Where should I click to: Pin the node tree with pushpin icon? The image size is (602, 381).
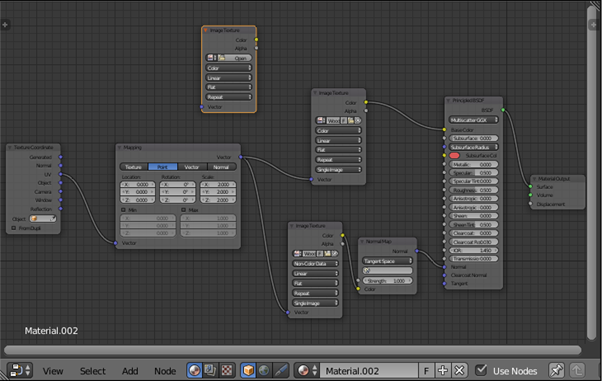pyautogui.click(x=556, y=371)
